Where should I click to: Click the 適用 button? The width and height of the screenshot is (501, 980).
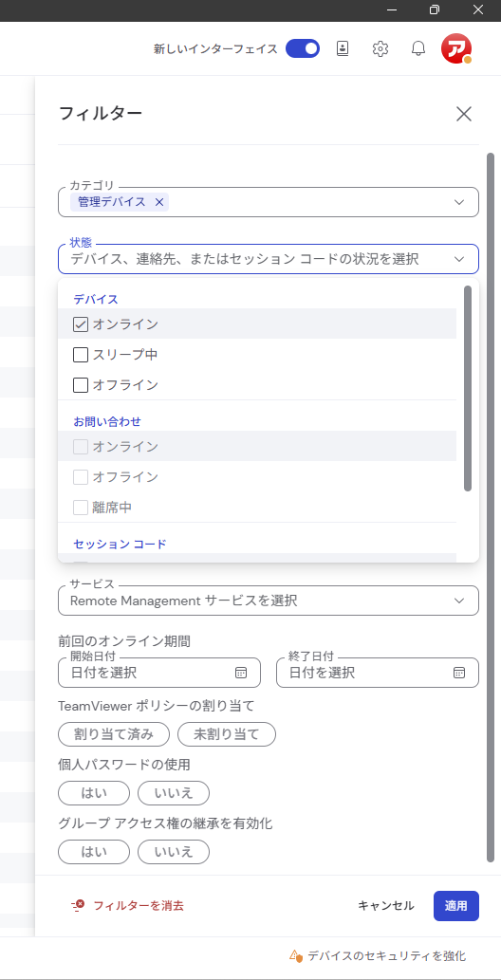456,906
